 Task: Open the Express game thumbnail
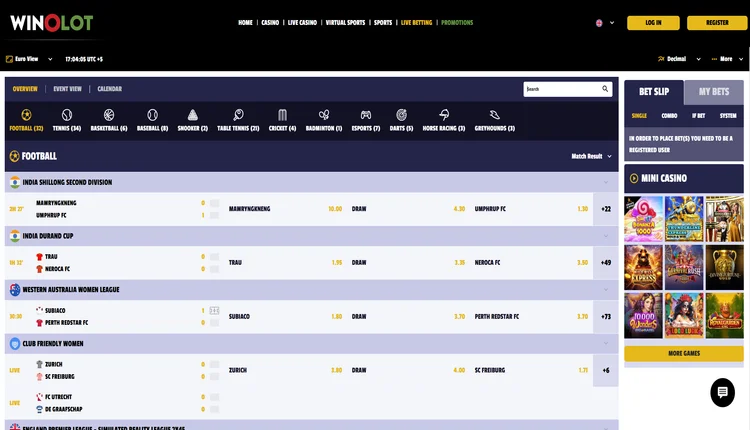(643, 267)
